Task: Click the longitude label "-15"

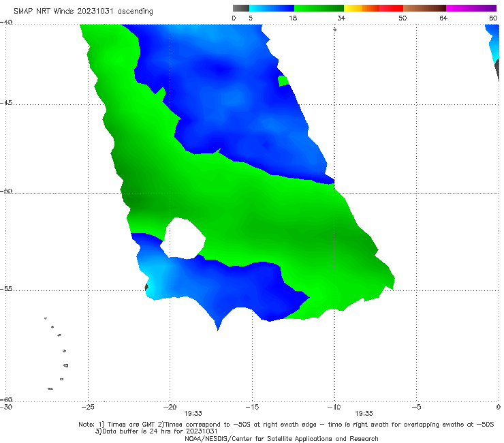Action: [x=252, y=407]
